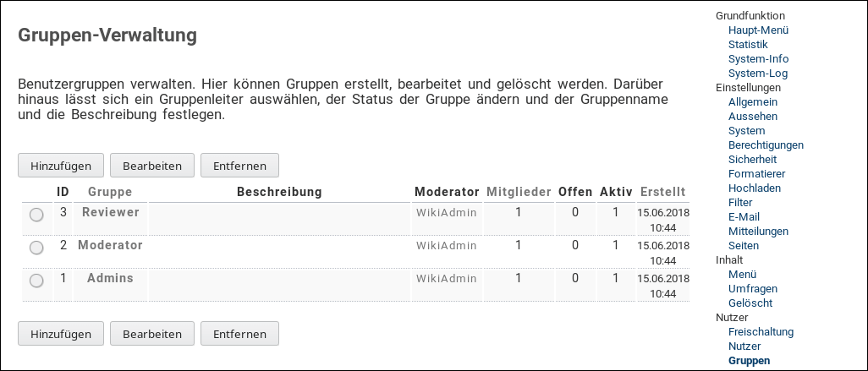Viewport: 868px width, 371px height.
Task: Sort table by Gruppe column header
Action: pyautogui.click(x=110, y=192)
